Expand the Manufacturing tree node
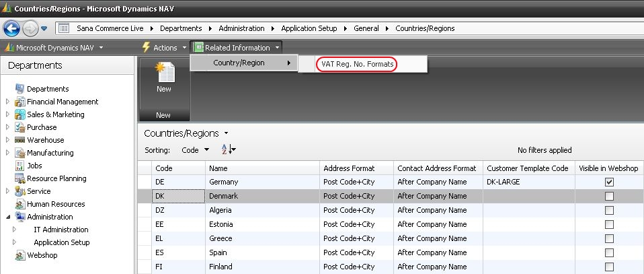Image resolution: width=644 pixels, height=274 pixels. tap(7, 152)
